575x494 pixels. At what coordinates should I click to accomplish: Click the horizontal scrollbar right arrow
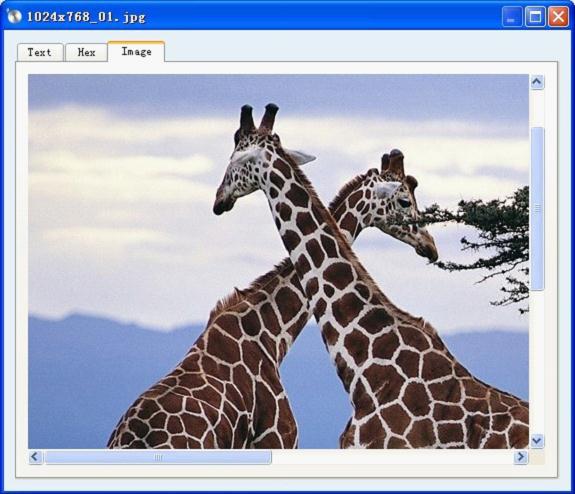point(521,457)
